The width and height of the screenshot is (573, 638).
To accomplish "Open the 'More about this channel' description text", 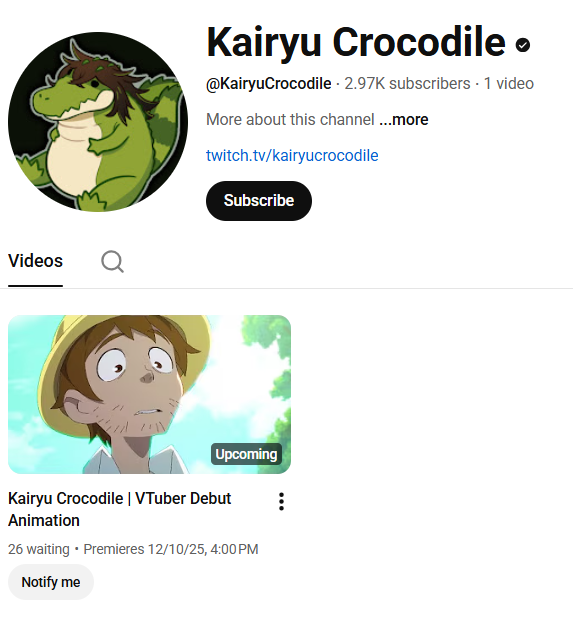I will pos(290,120).
